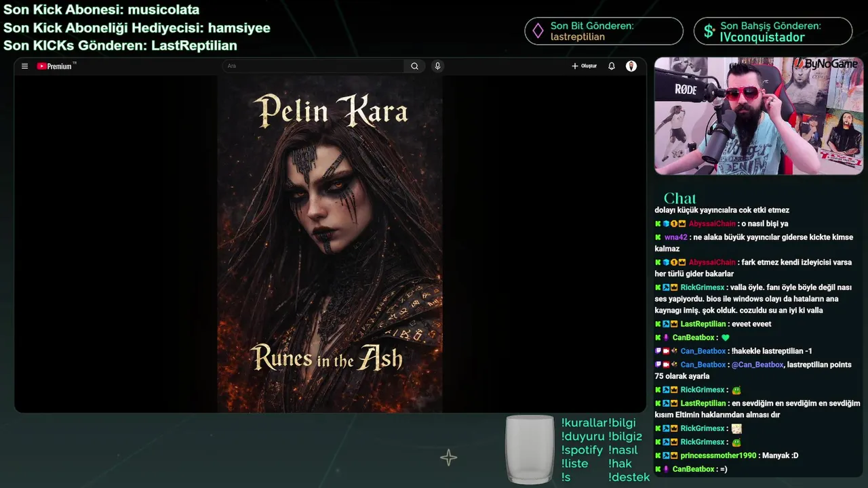Open the YouTube hamburger menu
868x488 pixels.
coord(24,66)
